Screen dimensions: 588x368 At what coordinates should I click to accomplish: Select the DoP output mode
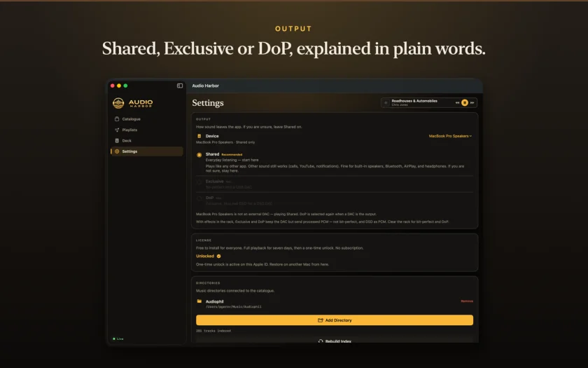pos(199,198)
